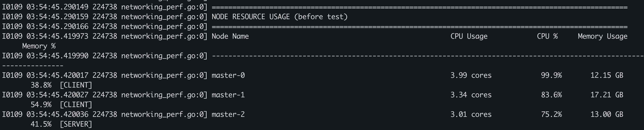Select the Memory Usage column header
The width and height of the screenshot is (644, 130).
pos(602,36)
